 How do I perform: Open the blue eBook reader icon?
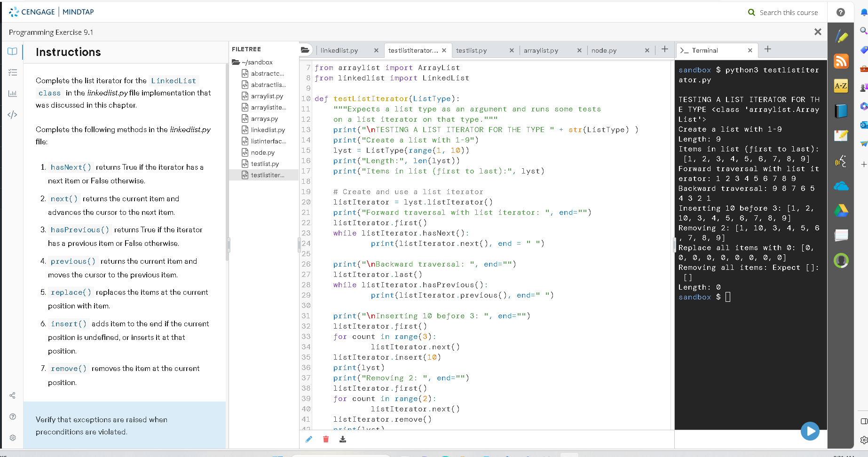click(x=841, y=111)
